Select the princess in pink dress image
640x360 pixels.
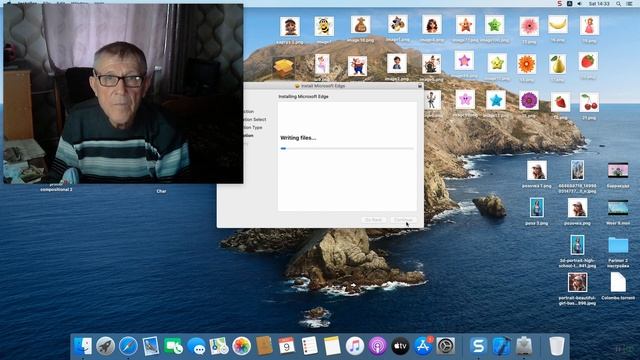589,26
